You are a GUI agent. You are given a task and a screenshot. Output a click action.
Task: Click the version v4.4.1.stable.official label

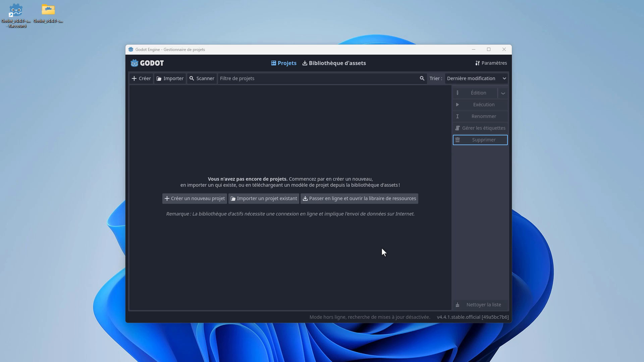coord(473,317)
